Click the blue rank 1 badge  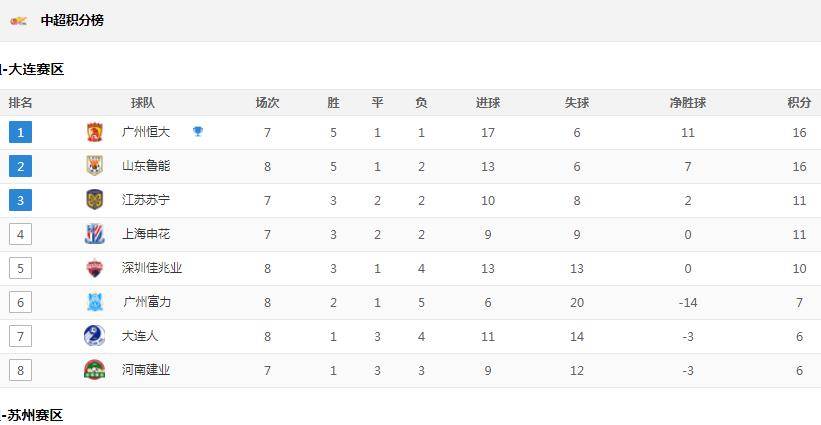[x=20, y=132]
